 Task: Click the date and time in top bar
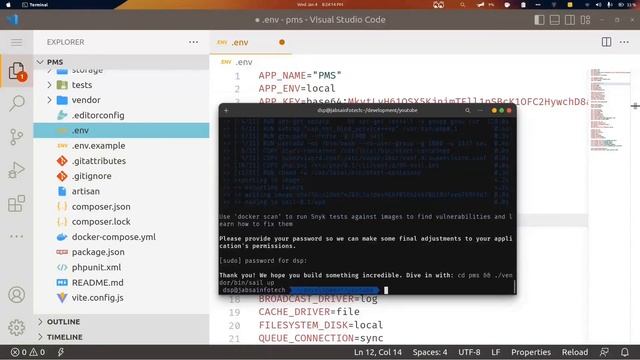coord(320,4)
